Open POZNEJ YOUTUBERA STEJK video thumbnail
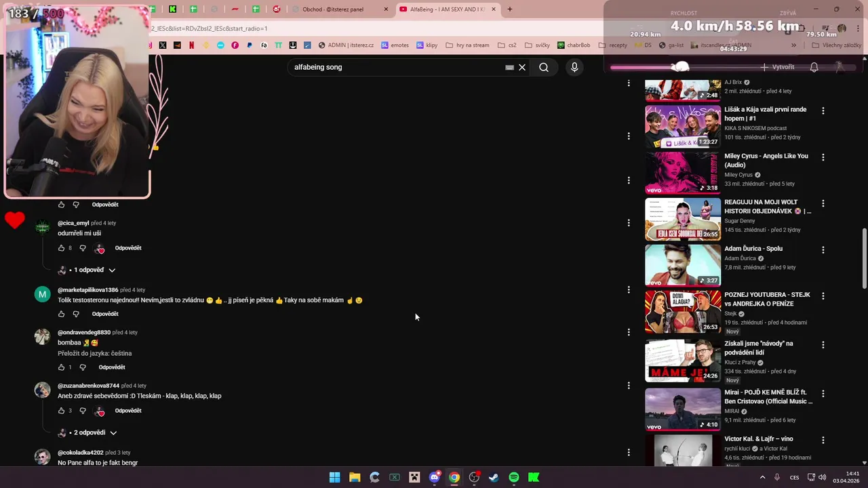This screenshot has width=868, height=488. point(683,312)
